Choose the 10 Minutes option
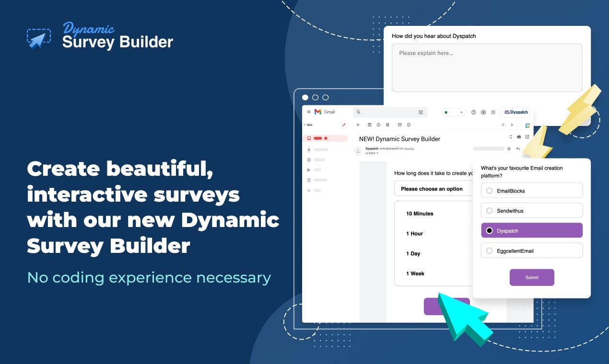 point(420,214)
